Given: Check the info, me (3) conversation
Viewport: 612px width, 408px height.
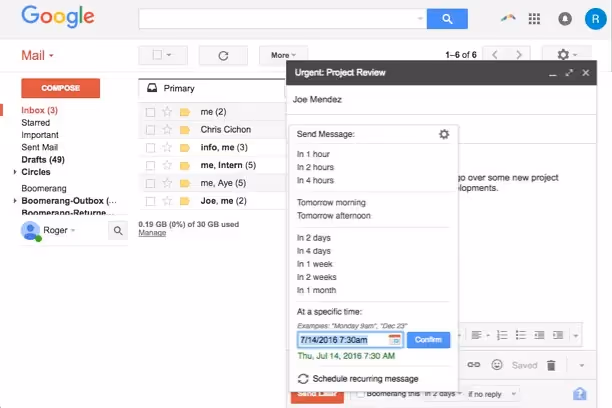Looking at the screenshot, I should [150, 148].
